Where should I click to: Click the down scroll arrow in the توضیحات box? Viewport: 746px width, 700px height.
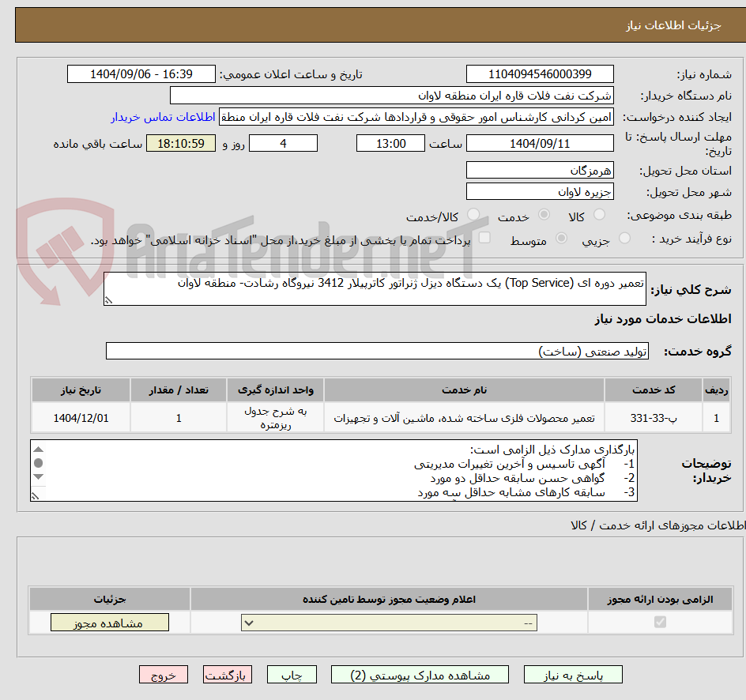[x=37, y=476]
